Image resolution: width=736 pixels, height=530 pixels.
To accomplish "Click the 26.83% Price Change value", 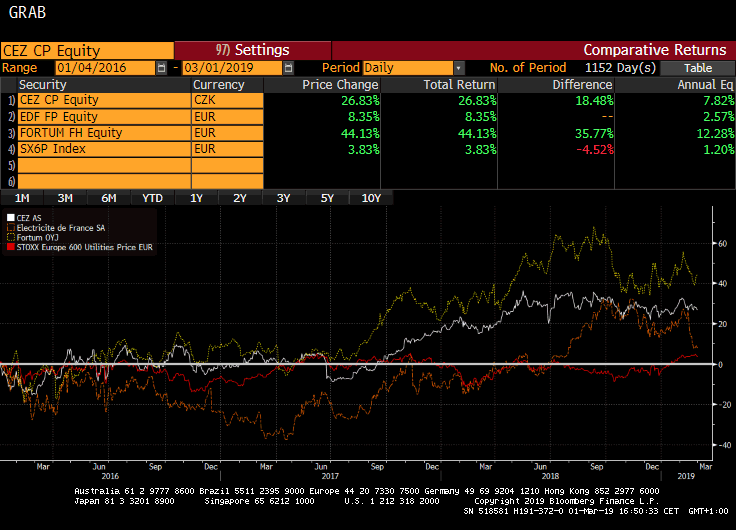I will [360, 101].
